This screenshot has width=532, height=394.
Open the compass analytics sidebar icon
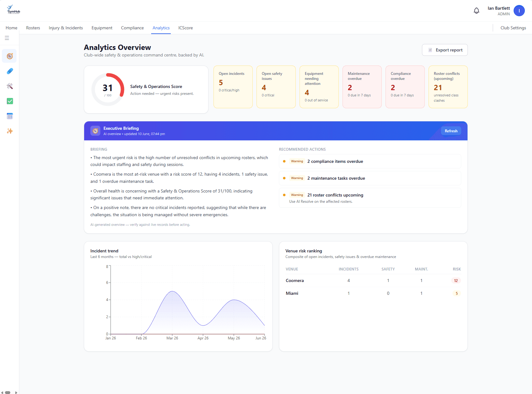click(x=10, y=56)
